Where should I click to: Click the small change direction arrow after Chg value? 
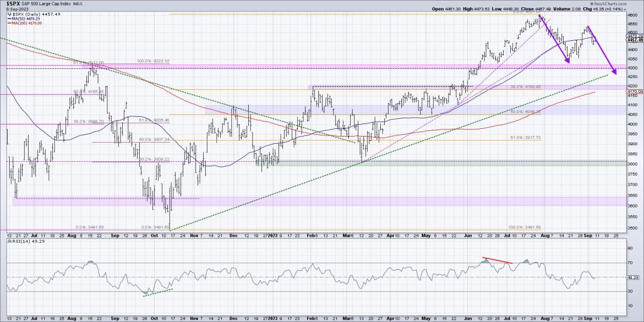pos(624,8)
